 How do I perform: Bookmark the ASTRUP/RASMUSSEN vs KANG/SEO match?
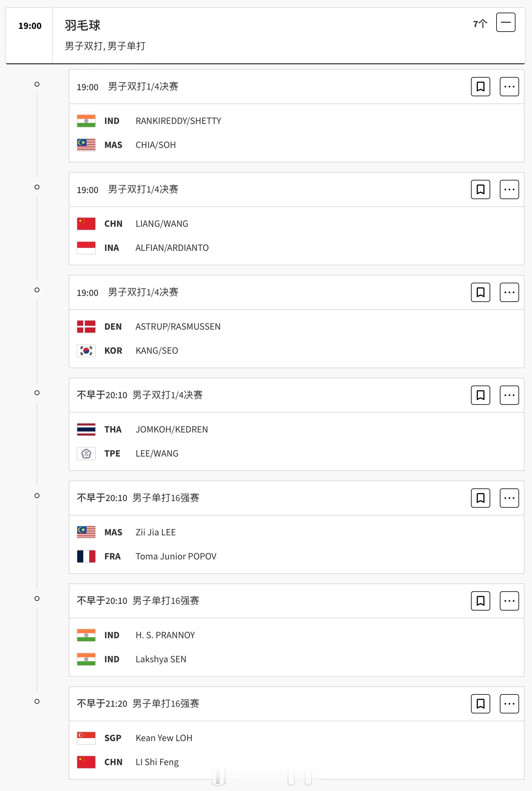pos(480,292)
